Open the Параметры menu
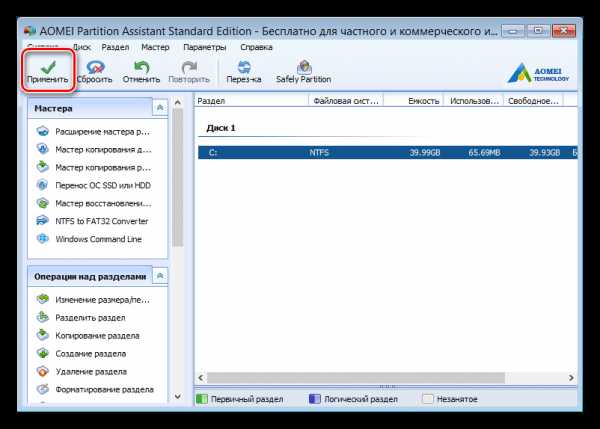Screen dimensions: 600x429 (x=204, y=47)
